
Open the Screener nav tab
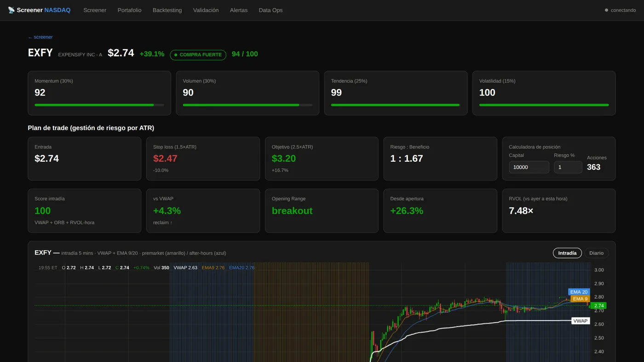point(95,10)
